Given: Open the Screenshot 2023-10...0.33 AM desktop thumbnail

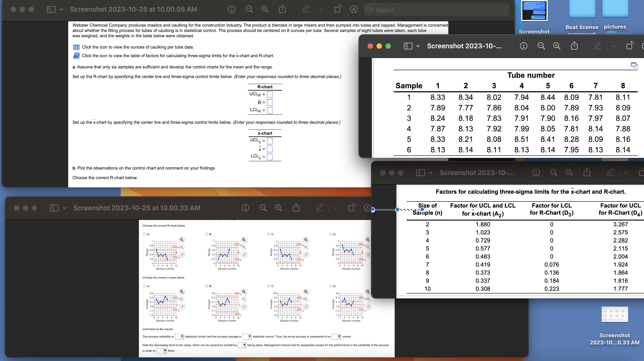Looking at the screenshot, I should pos(615,314).
